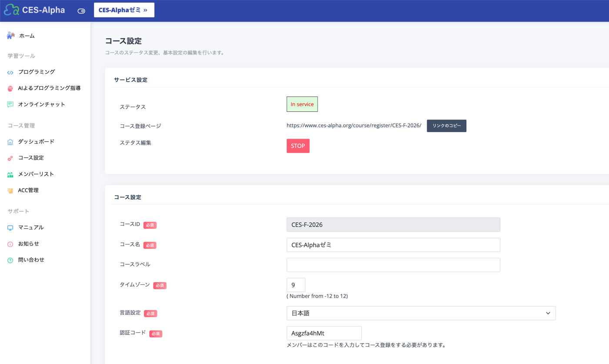609x364 pixels.
Task: Click the コース名 input field
Action: [393, 245]
